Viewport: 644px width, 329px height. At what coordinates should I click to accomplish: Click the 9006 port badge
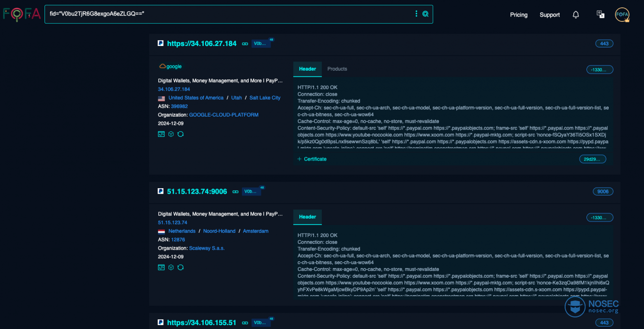(603, 192)
